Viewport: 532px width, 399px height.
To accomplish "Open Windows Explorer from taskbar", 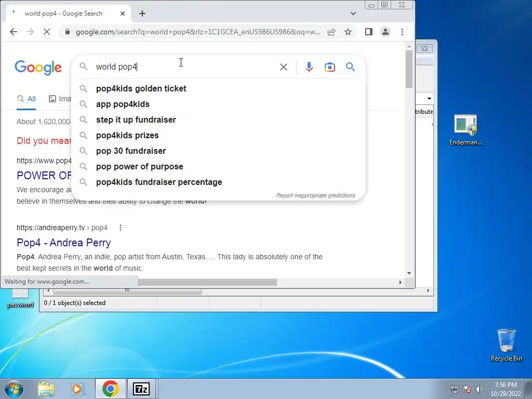I will [x=46, y=389].
